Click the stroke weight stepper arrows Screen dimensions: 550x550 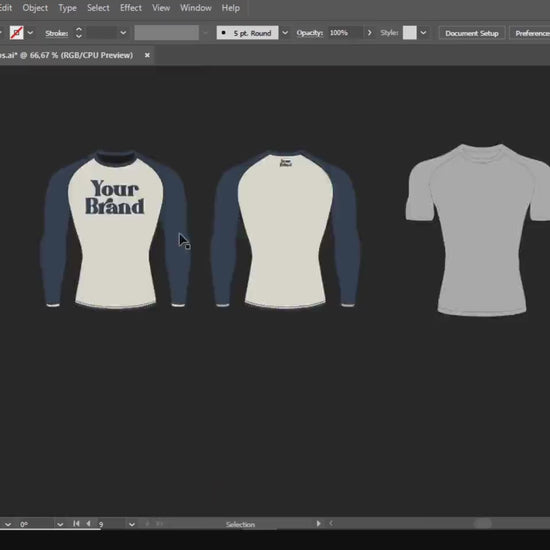[x=79, y=33]
